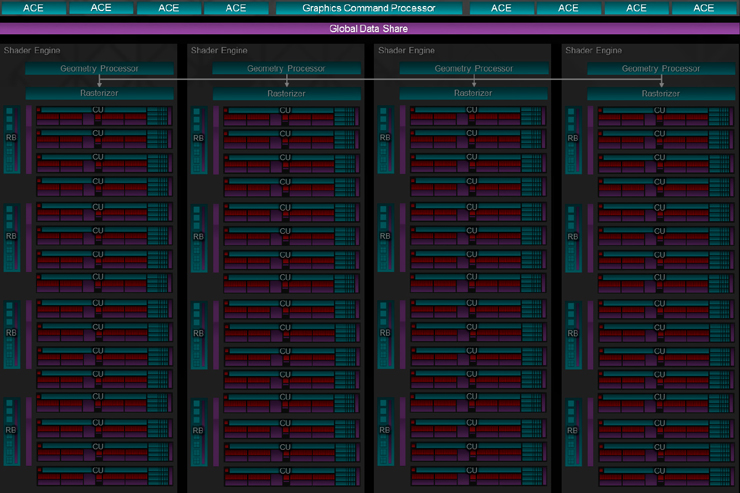Click the bottom RB block in fourth Shader Engine
740x493 pixels.
(x=573, y=430)
